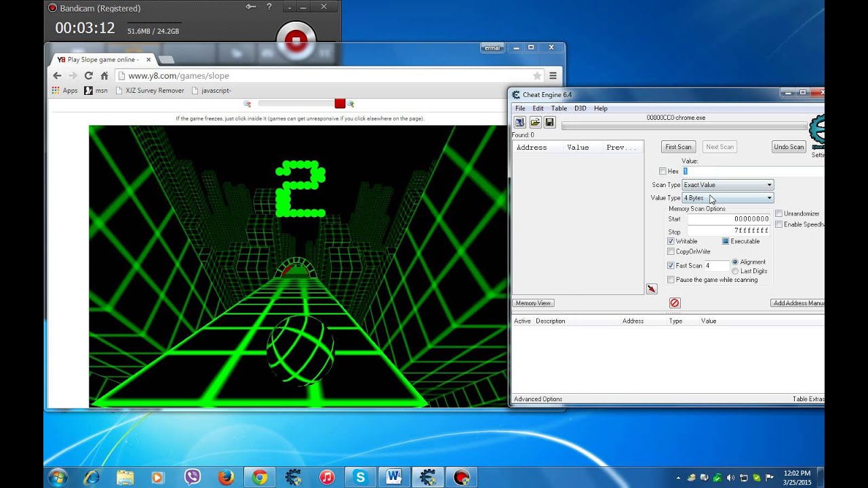Screen dimensions: 868x488
Task: Open the Apps bookmark shortcut
Action: pyautogui.click(x=64, y=90)
